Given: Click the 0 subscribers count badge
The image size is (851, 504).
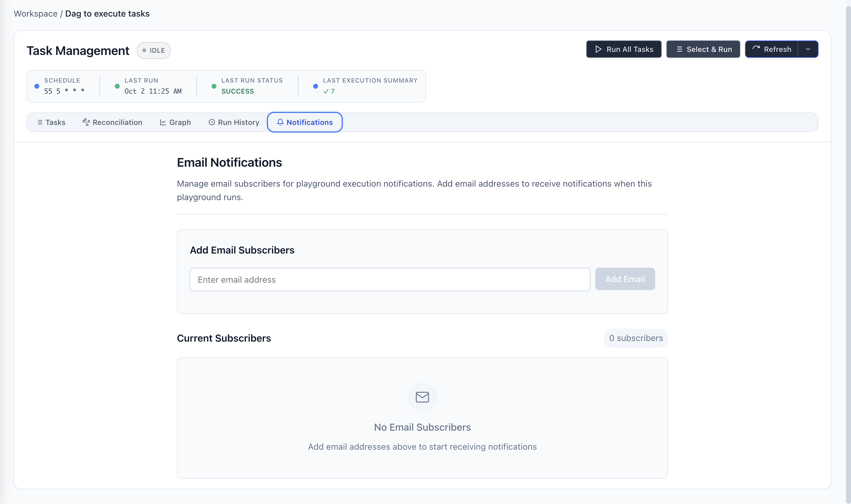Looking at the screenshot, I should 635,338.
